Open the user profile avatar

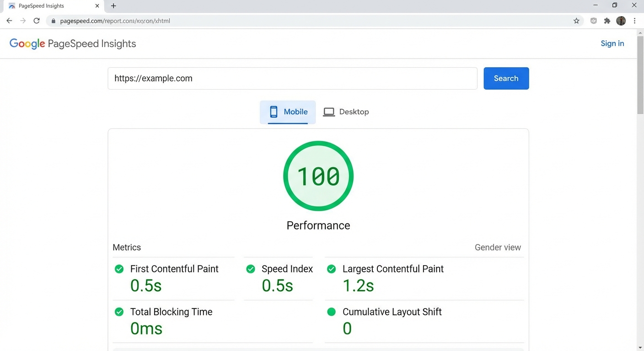point(621,21)
